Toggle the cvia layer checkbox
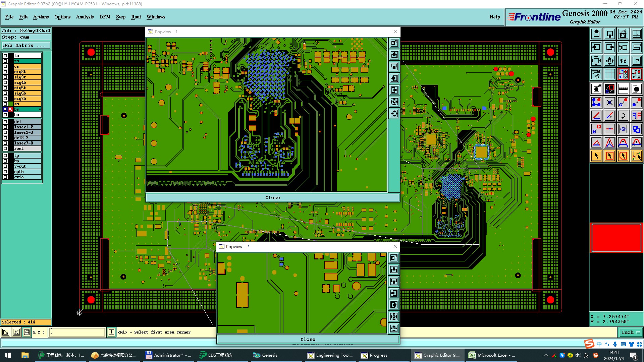644x362 pixels. coord(5,177)
